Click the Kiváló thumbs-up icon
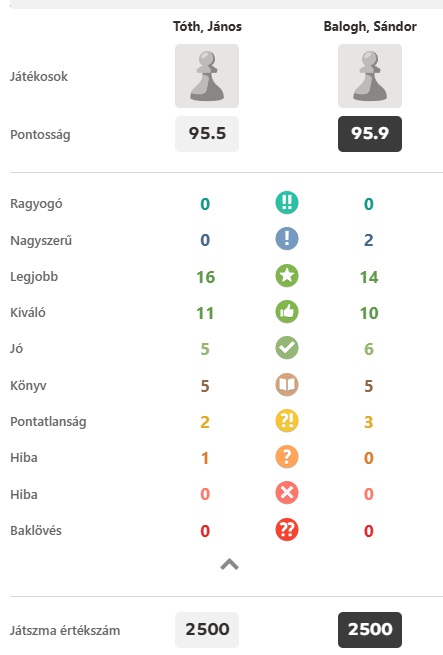The width and height of the screenshot is (443, 655). coord(287,312)
